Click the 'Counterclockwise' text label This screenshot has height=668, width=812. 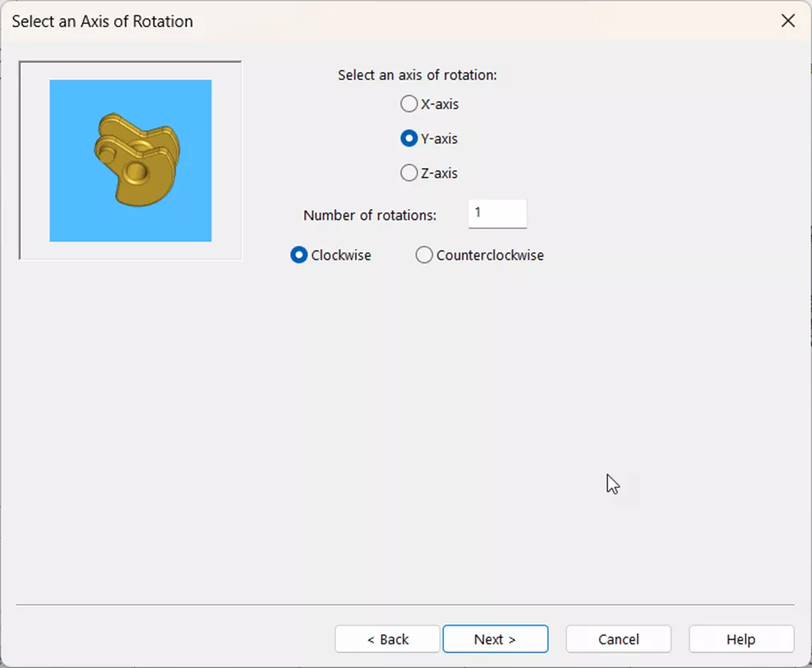489,254
